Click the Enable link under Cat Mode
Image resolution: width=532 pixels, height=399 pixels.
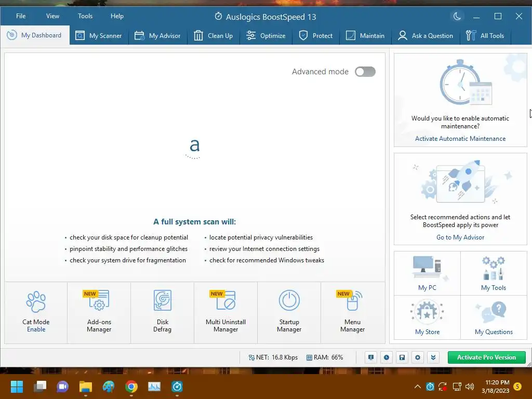[x=36, y=329]
